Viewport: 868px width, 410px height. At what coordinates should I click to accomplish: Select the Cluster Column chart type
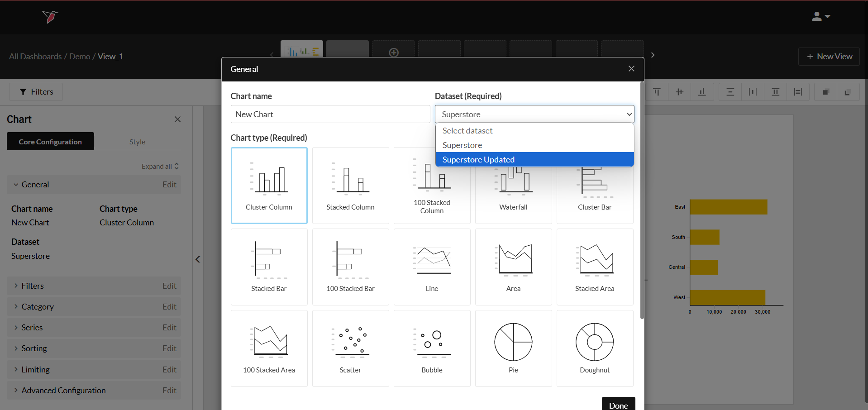coord(269,186)
